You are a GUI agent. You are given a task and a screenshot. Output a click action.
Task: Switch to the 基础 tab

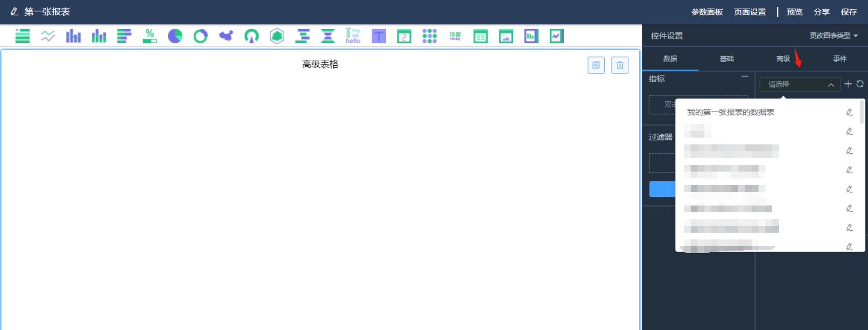[x=726, y=58]
